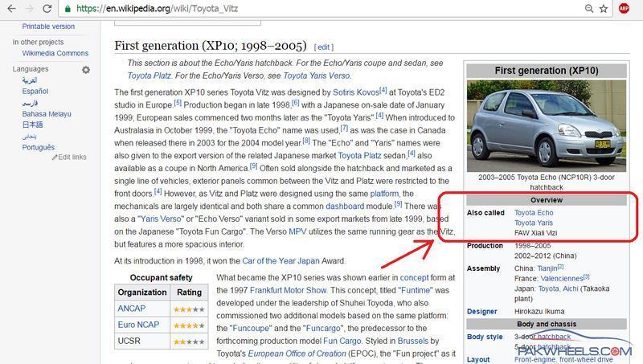Open the AdBlock Plus extension icon
Screen dimensions: 643x364
pyautogui.click(x=624, y=8)
